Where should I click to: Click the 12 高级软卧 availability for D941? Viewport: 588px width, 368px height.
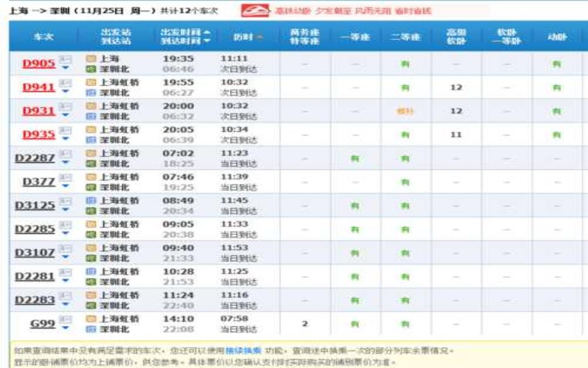click(x=457, y=88)
